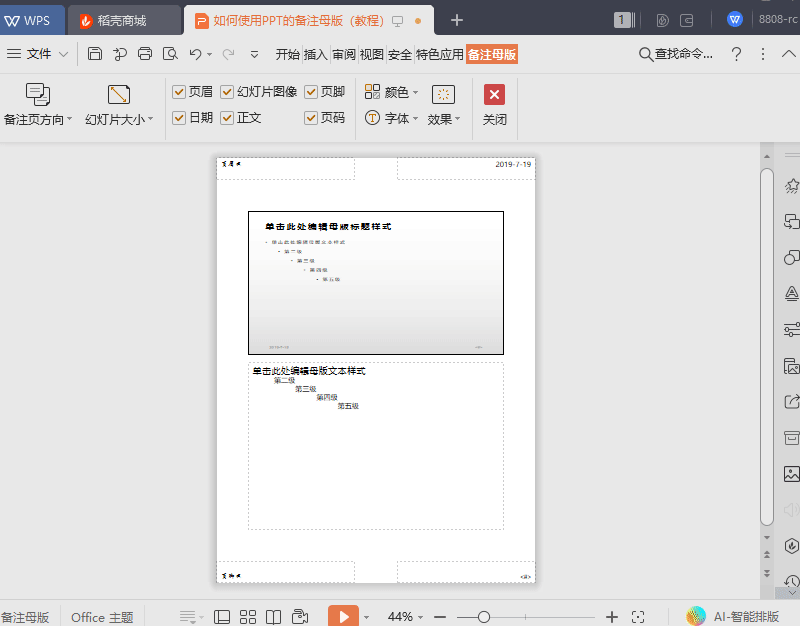Screen dimensions: 800x626
Task: Open the 稻壳商城 tab
Action: 124,20
